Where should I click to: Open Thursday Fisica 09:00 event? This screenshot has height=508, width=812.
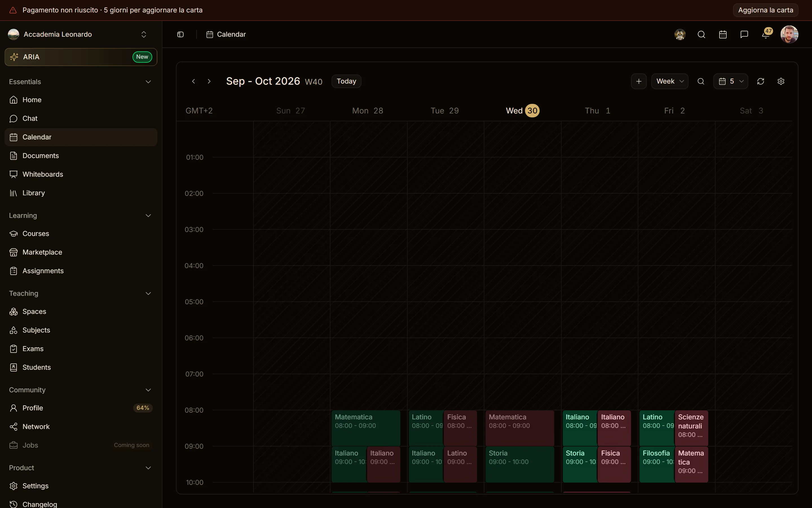614,464
